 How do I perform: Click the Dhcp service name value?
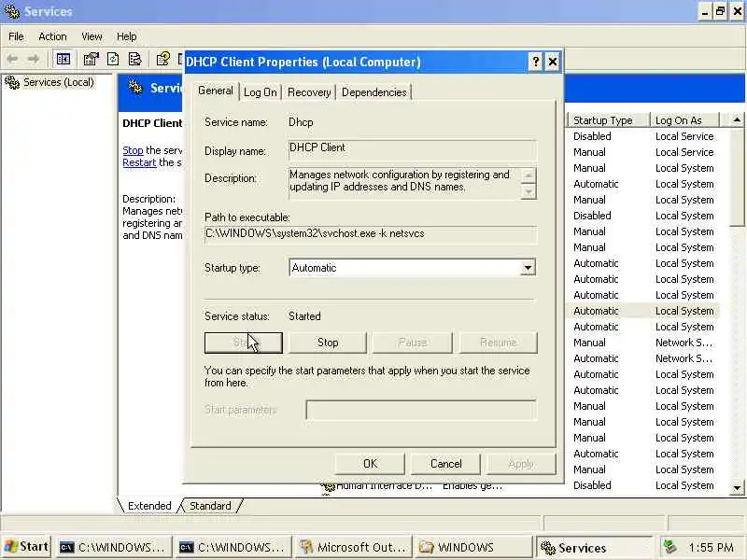coord(301,122)
